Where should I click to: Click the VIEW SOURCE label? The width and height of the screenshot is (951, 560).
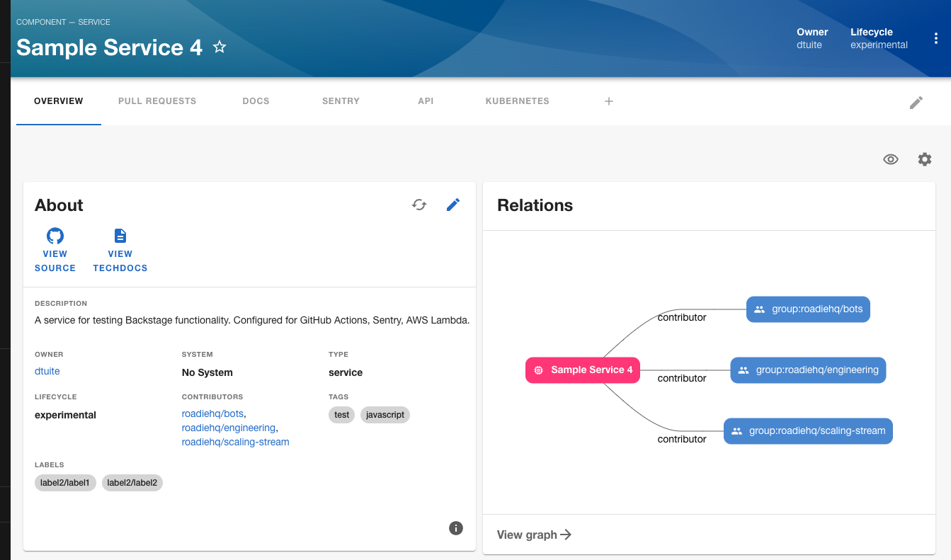[x=55, y=261]
